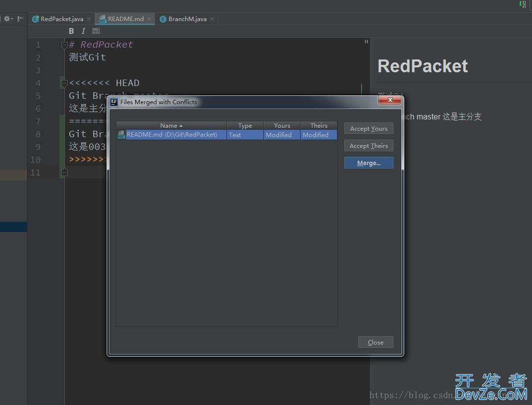532x405 pixels.
Task: Open the settings gear in the side panel
Action: coord(7,19)
